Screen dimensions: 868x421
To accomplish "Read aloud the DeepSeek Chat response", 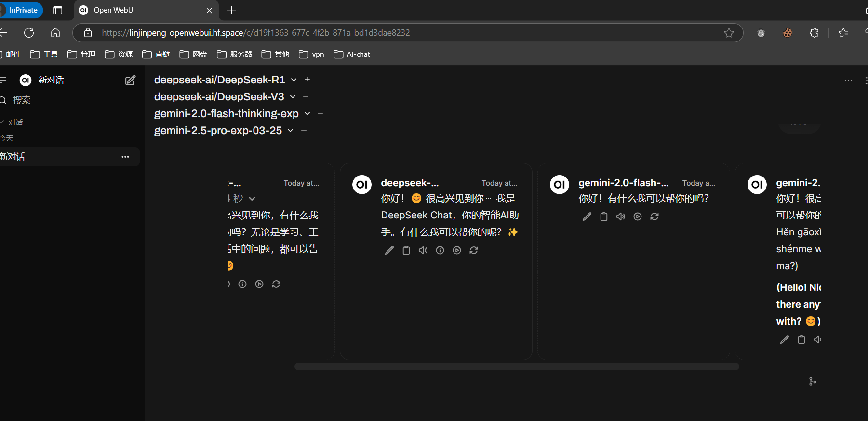I will coord(423,250).
